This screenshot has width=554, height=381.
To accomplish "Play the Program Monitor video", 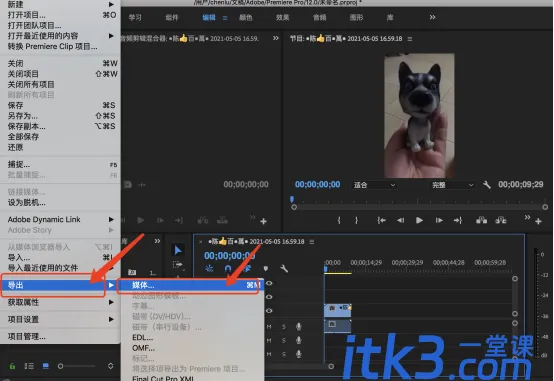I will point(419,221).
